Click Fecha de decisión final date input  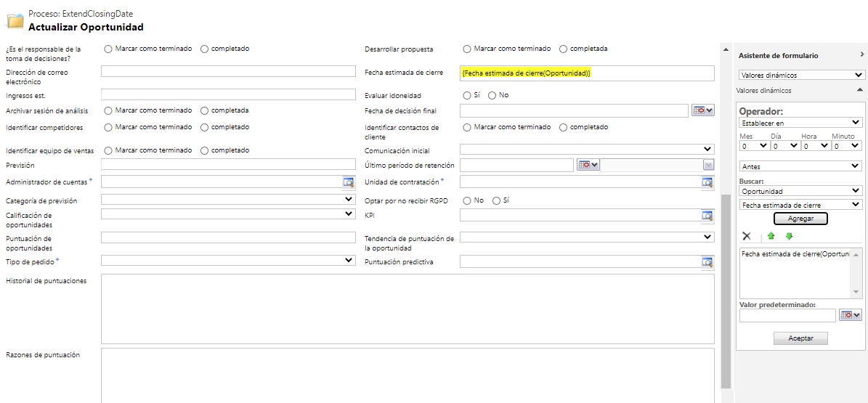[x=574, y=110]
